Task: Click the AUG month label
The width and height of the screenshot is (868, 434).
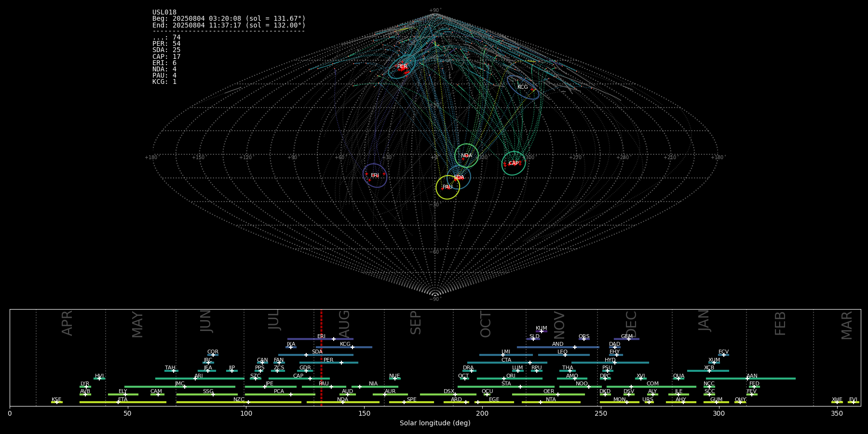Action: pos(344,324)
